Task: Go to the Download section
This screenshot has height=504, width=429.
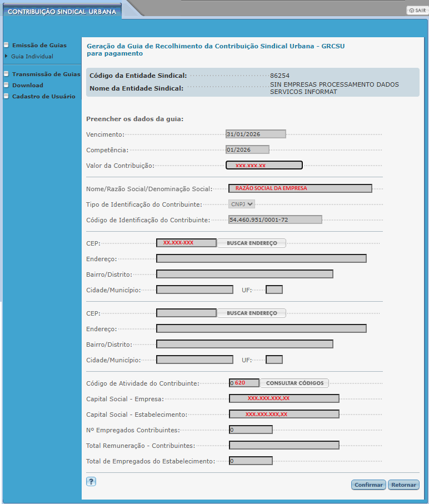Action: click(x=27, y=85)
